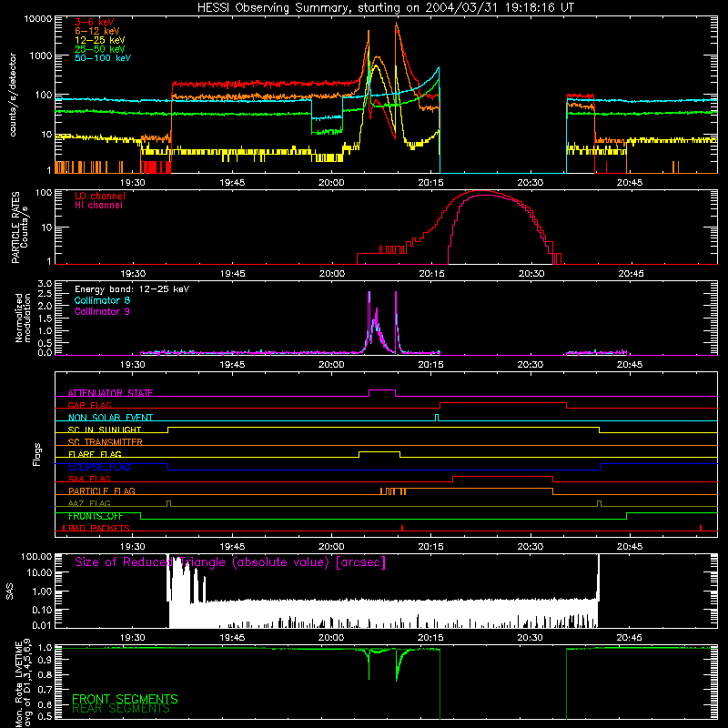Click the 20:45 tick under the flags panel
Viewport: 728px width, 728px height.
[630, 547]
